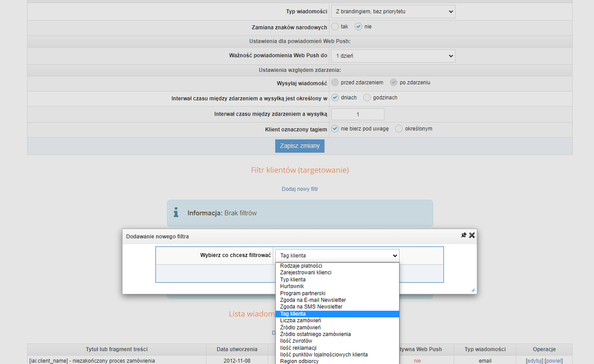Image resolution: width=594 pixels, height=364 pixels.
Task: Click 'edytuj' link in Operacje column
Action: pos(535,361)
